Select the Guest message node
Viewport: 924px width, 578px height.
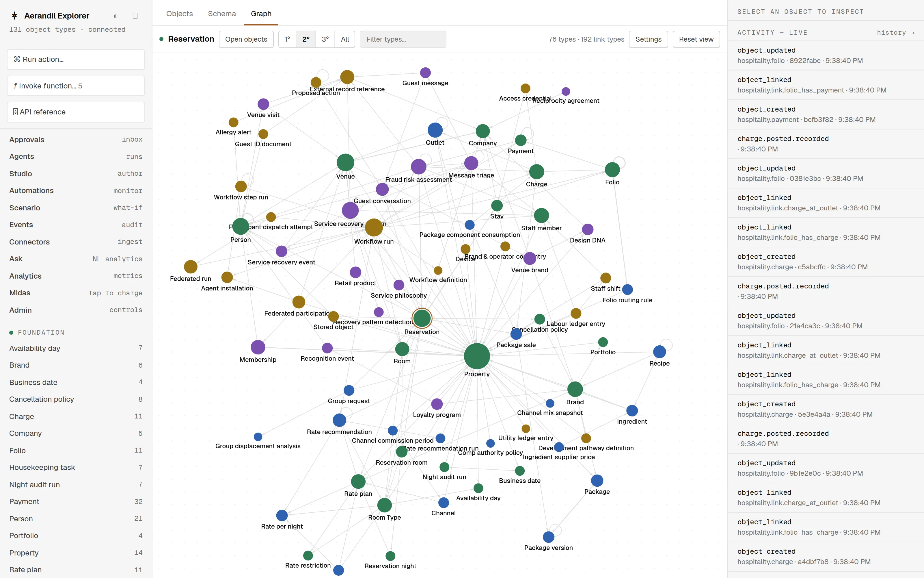(425, 73)
